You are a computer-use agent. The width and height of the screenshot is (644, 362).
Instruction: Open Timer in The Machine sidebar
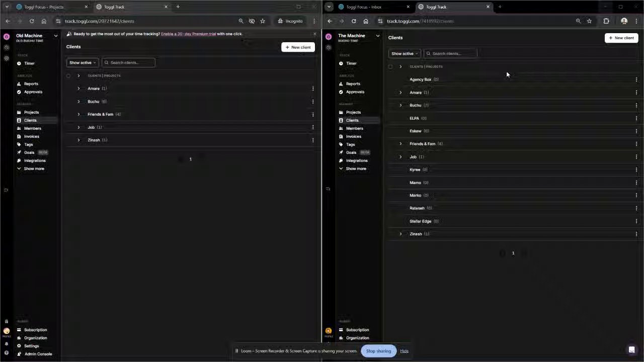pos(351,63)
